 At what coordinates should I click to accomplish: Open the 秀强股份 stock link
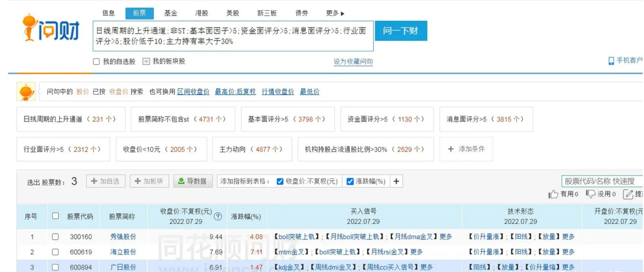tap(123, 237)
